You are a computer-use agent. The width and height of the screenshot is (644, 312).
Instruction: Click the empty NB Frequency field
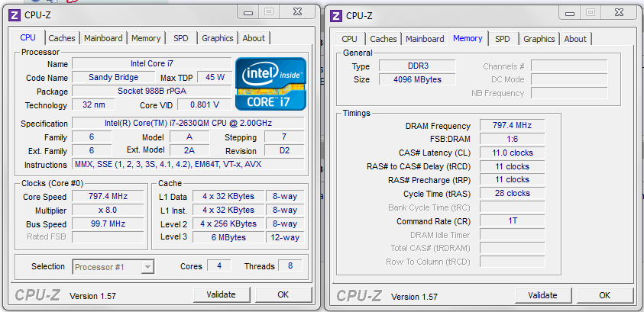tap(569, 93)
